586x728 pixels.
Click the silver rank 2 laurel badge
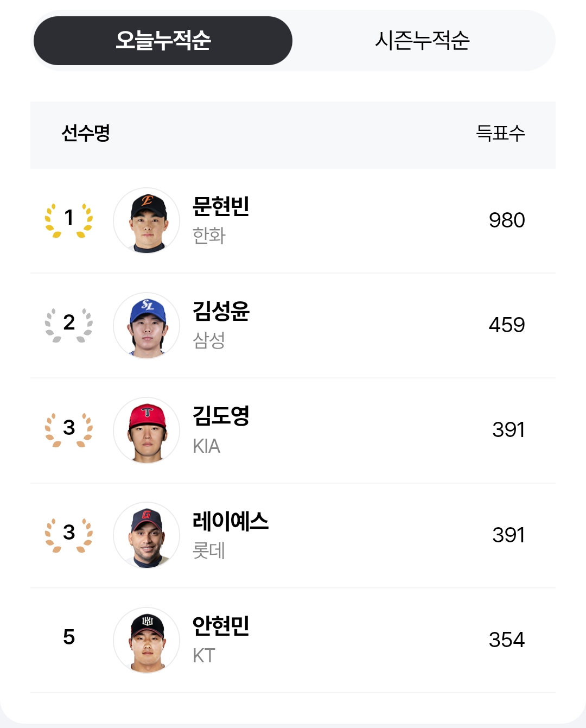point(68,325)
